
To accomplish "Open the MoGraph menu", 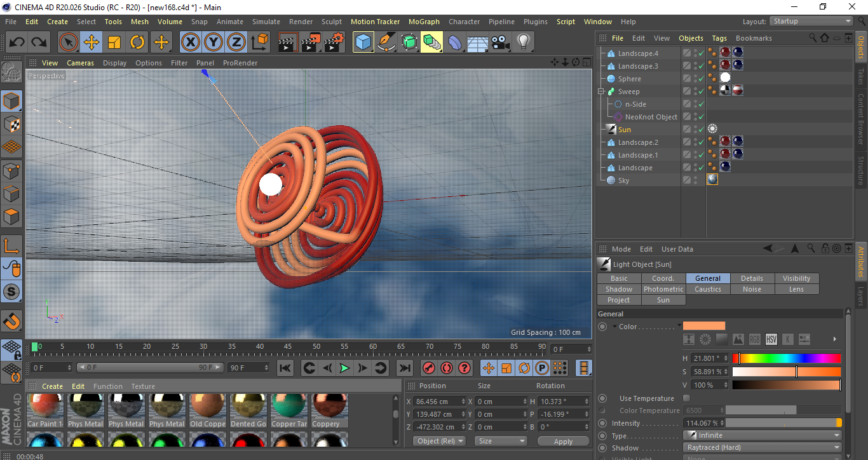I will point(424,22).
